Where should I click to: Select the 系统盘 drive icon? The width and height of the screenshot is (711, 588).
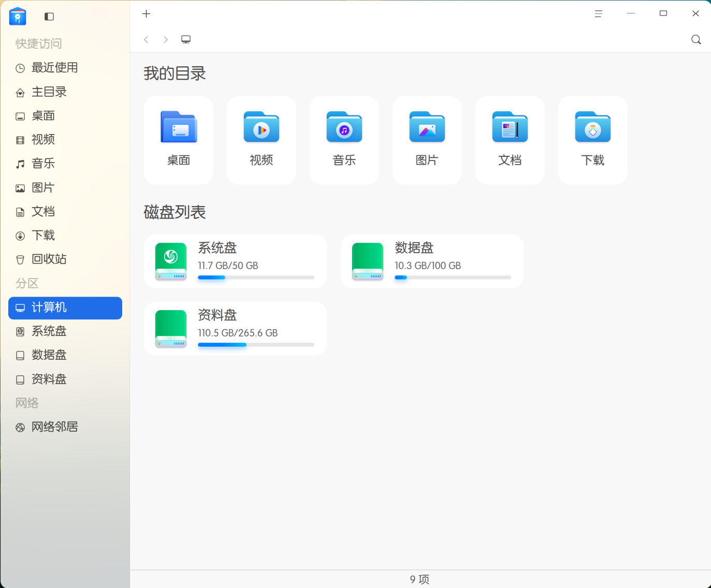point(171,261)
